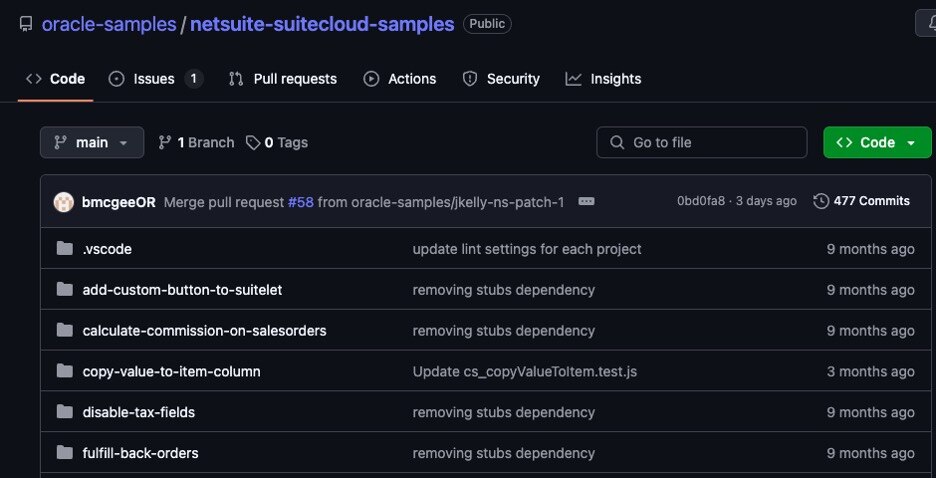This screenshot has height=478, width=936.
Task: Click the caret arrow on green Code button
Action: (911, 143)
